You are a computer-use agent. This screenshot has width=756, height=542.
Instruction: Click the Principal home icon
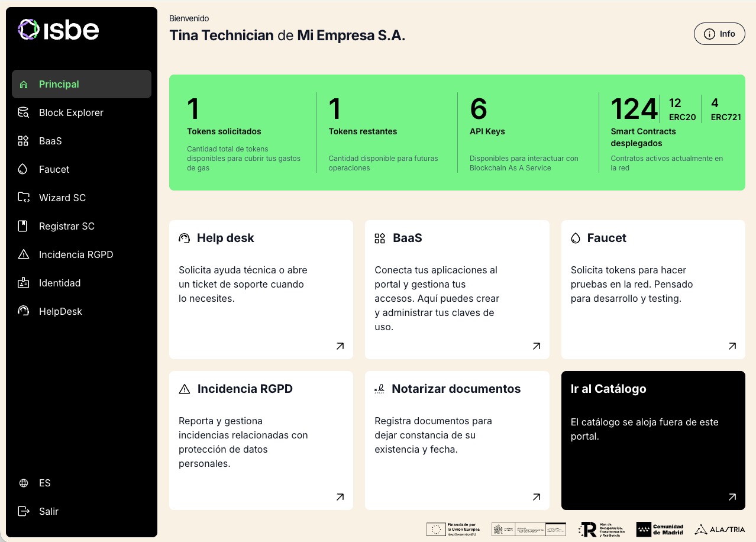click(x=24, y=85)
